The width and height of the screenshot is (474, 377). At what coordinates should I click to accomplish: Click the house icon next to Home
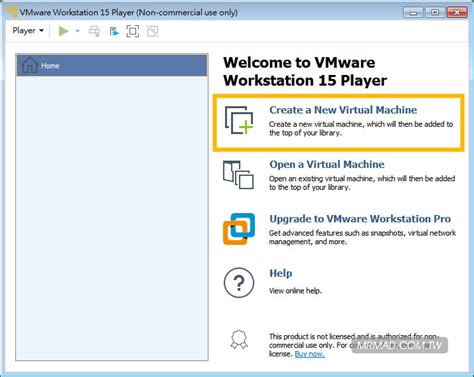(x=29, y=65)
